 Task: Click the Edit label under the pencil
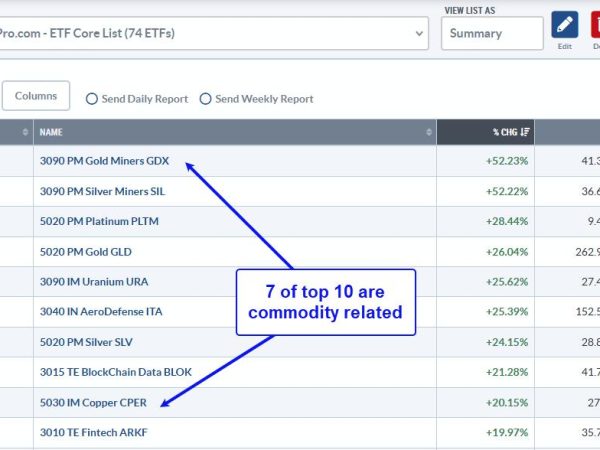coord(564,46)
